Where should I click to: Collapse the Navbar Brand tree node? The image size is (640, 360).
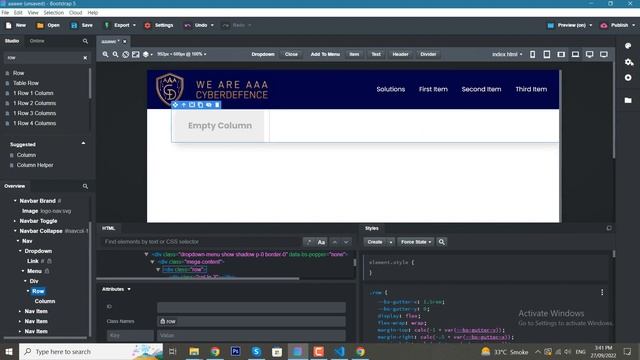coord(15,201)
